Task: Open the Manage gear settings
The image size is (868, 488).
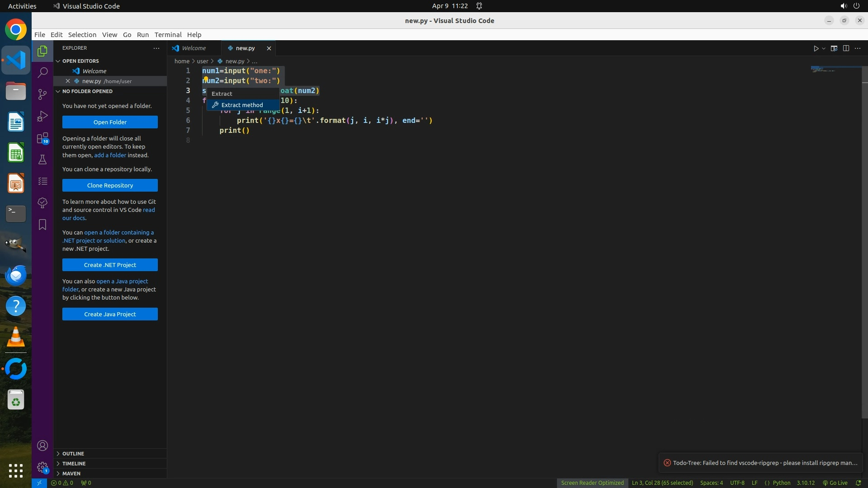Action: point(42,467)
